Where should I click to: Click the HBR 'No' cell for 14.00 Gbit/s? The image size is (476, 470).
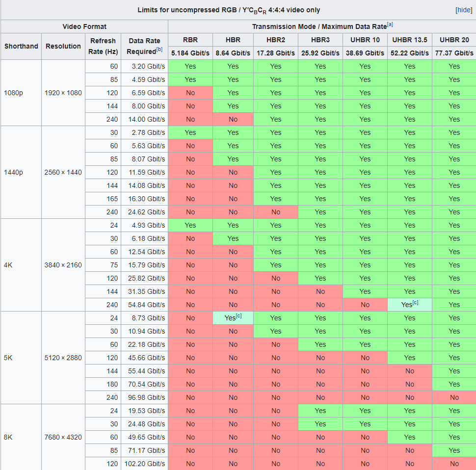click(233, 119)
